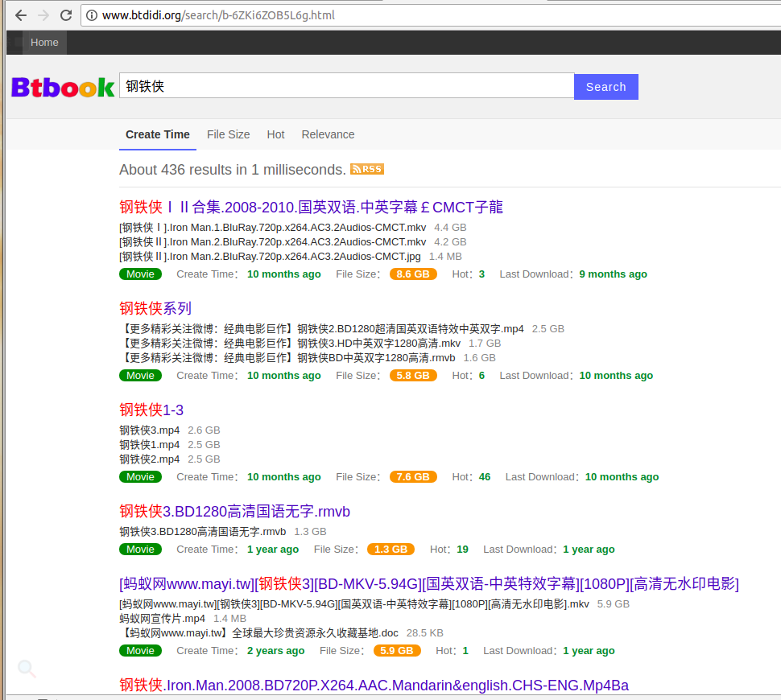Viewport: 781px width, 700px height.
Task: Click the browser forward arrow
Action: (x=43, y=15)
